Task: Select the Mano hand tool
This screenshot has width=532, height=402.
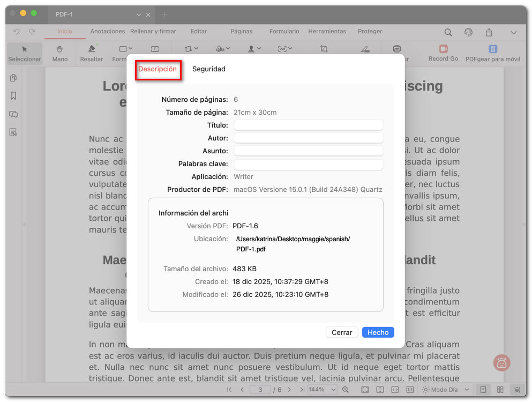Action: pyautogui.click(x=59, y=54)
